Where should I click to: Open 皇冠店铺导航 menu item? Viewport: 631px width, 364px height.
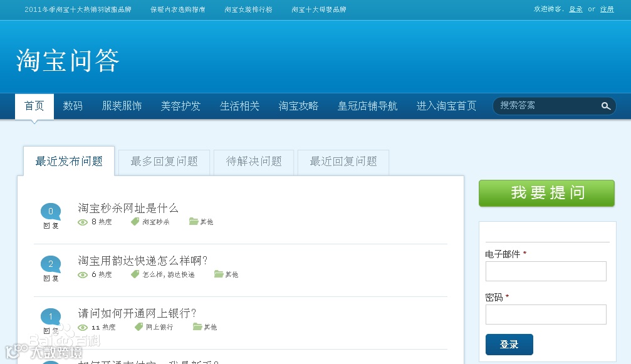367,106
